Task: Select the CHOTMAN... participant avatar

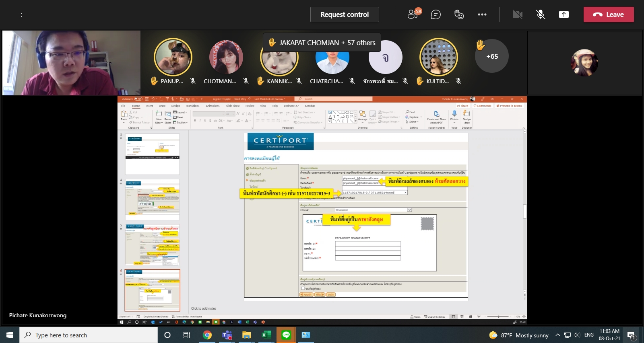Action: [226, 57]
